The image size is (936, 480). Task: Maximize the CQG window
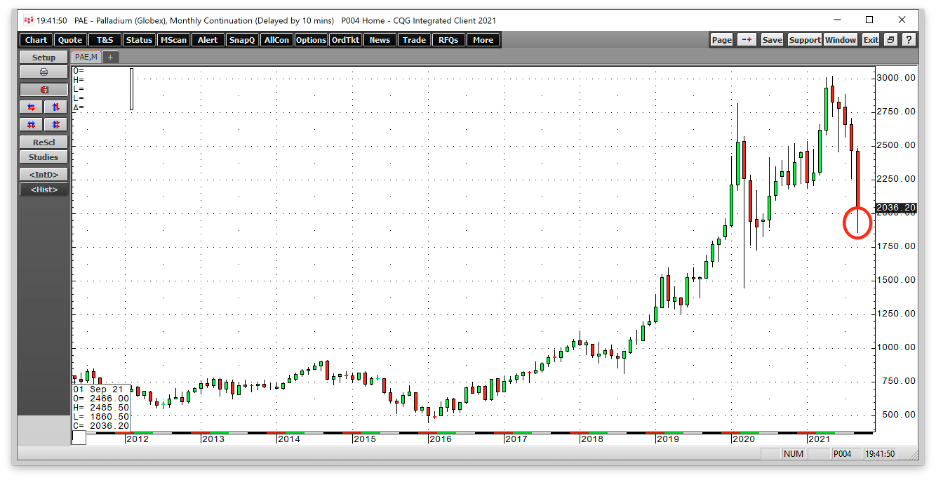[870, 20]
